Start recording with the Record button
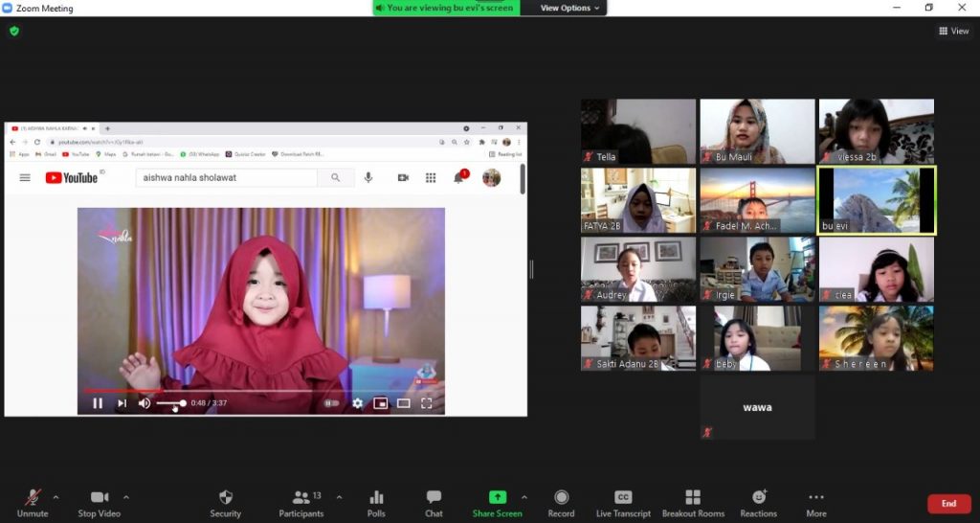 pos(561,498)
